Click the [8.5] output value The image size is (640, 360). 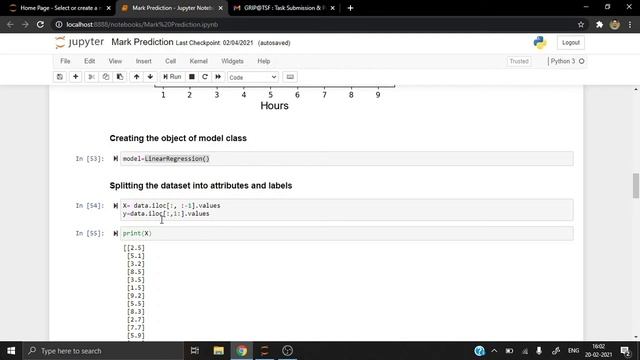136,272
